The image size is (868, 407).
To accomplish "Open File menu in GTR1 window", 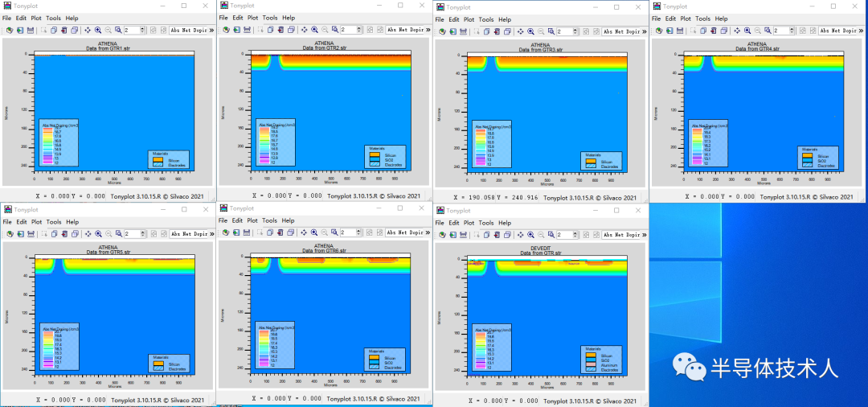I will click(x=7, y=18).
